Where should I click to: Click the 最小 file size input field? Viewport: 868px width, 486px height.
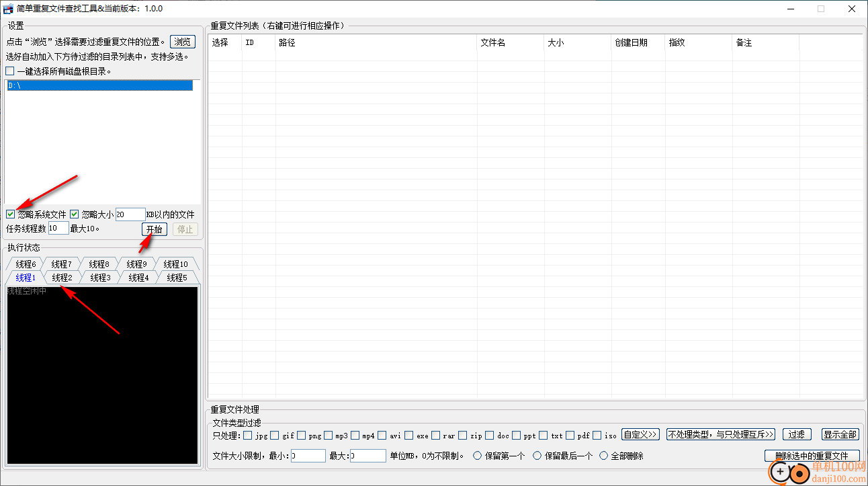[308, 456]
